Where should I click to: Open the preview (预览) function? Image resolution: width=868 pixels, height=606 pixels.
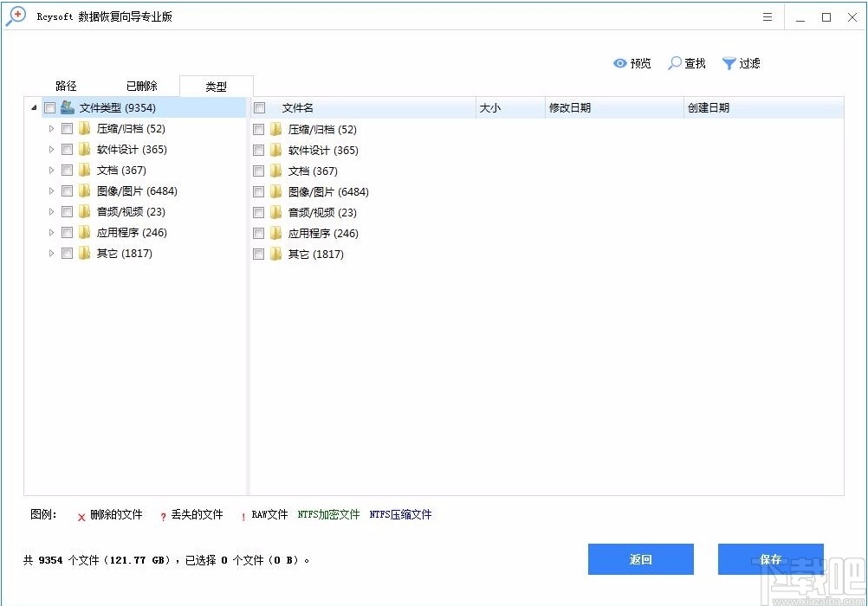click(x=632, y=63)
